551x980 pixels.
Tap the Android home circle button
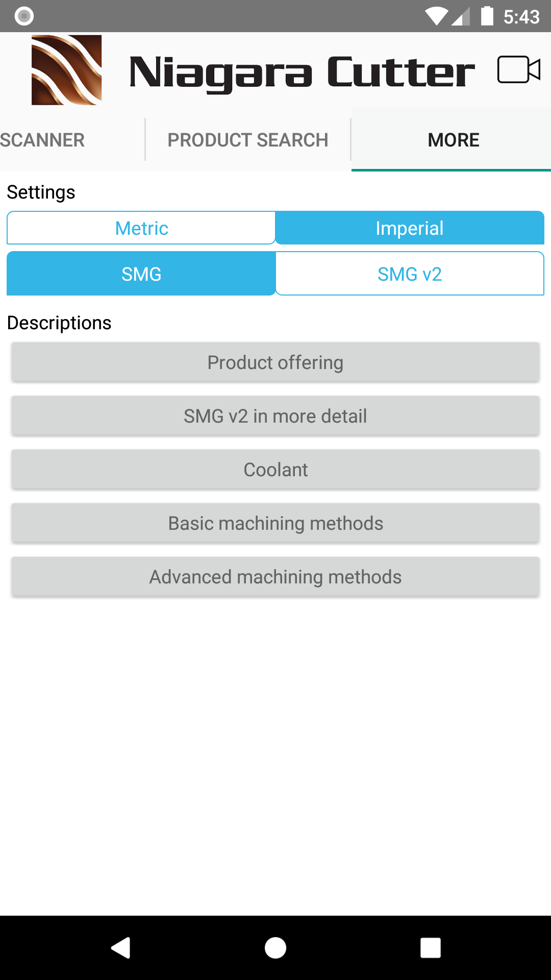(275, 948)
